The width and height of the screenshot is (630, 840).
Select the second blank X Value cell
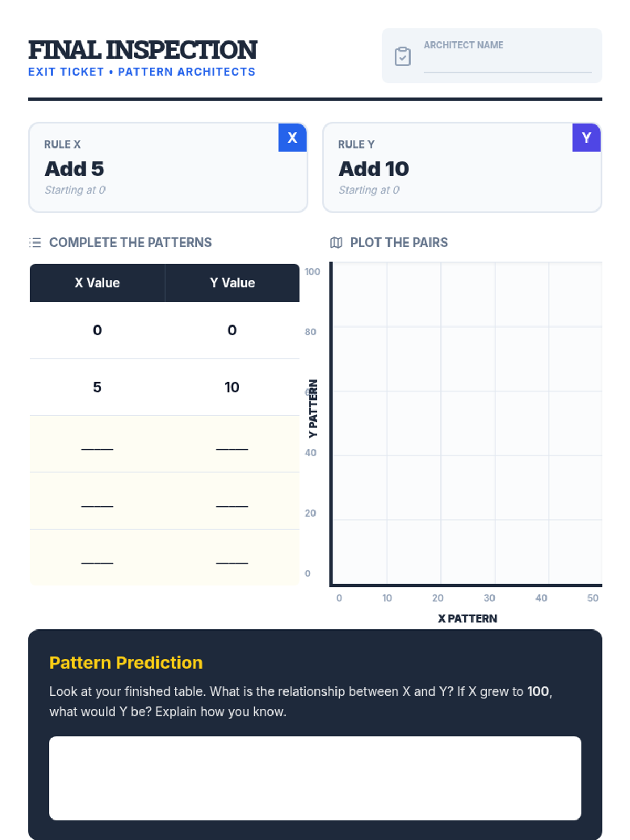pos(97,501)
